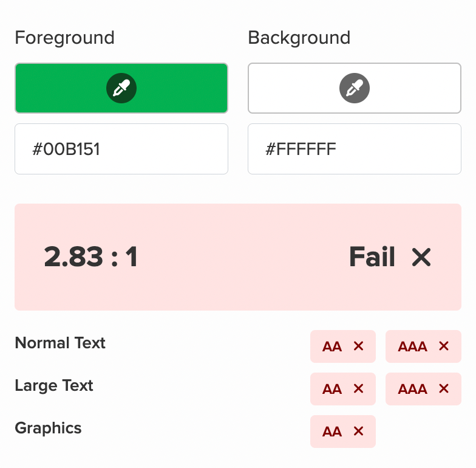Click the background hex field #FFFFFF
The width and height of the screenshot is (476, 468).
pos(355,149)
